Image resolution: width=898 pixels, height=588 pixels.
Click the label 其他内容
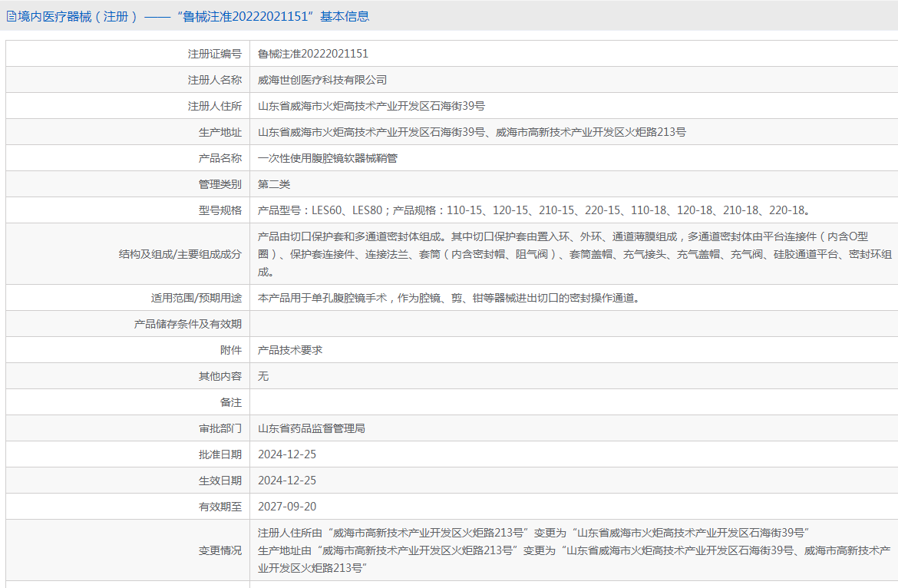(220, 376)
